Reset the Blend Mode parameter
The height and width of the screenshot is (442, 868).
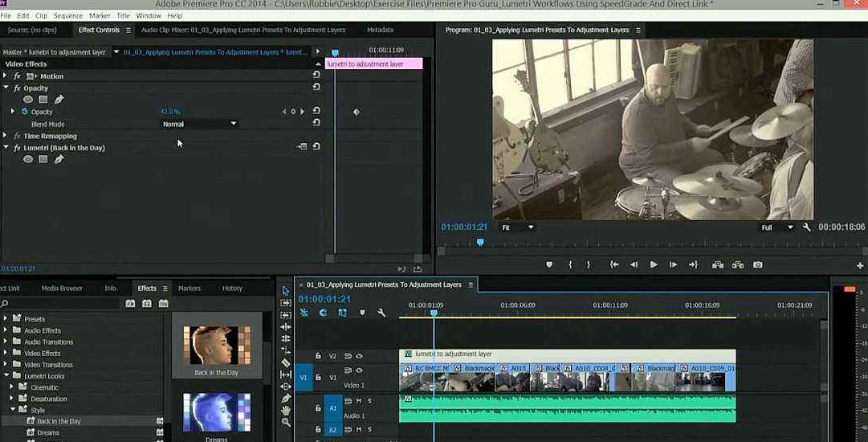click(x=316, y=123)
